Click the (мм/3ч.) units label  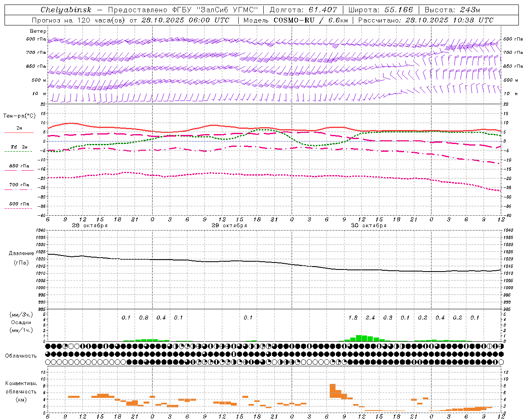point(21,315)
